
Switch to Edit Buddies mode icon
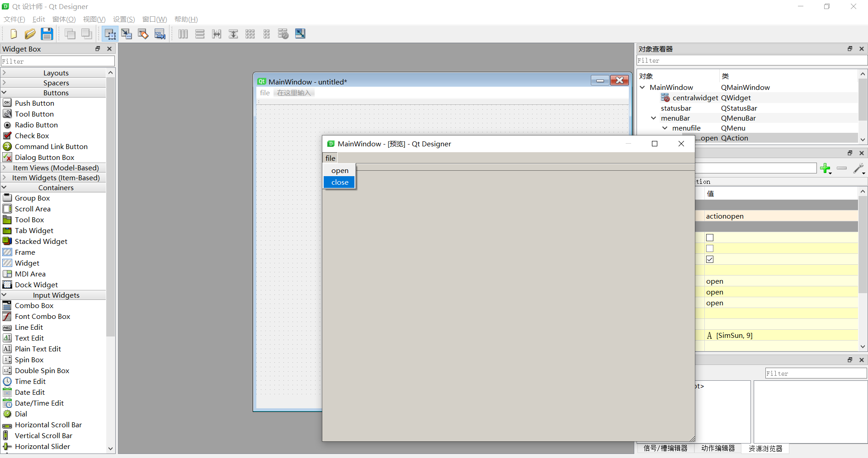coord(143,34)
